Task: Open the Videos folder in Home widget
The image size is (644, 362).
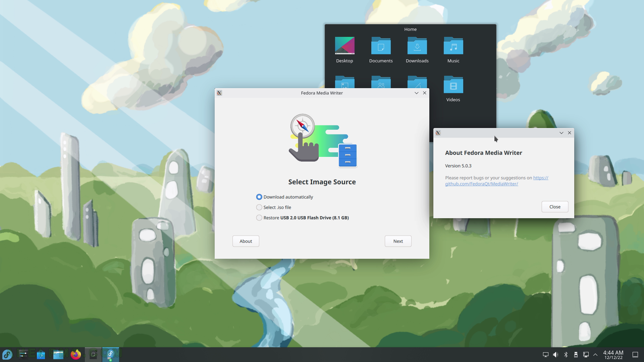Action: pos(453,89)
